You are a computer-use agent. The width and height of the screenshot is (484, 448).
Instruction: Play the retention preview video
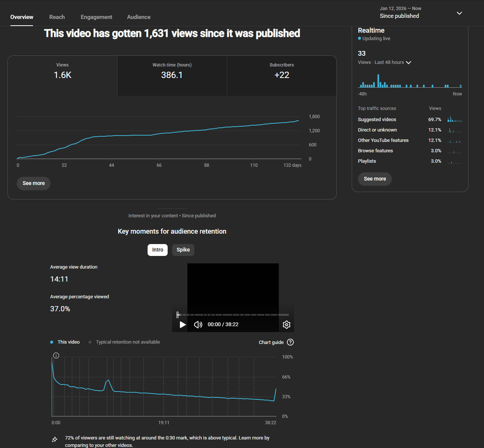[183, 325]
